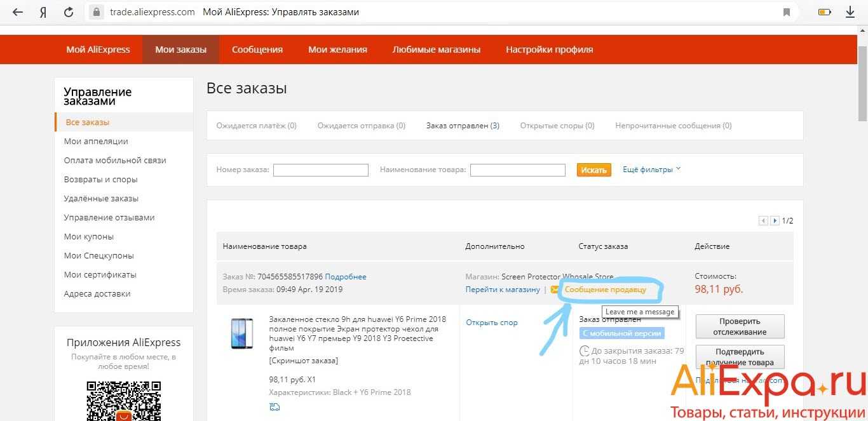Open browser downloads via the arrow icon
868x421 pixels.
click(x=850, y=12)
